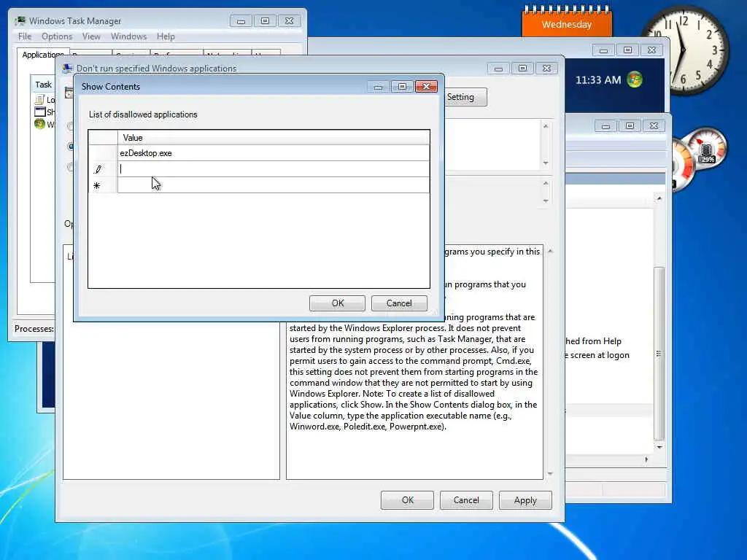This screenshot has height=560, width=747.
Task: Select the new-row asterisk marker
Action: click(97, 185)
